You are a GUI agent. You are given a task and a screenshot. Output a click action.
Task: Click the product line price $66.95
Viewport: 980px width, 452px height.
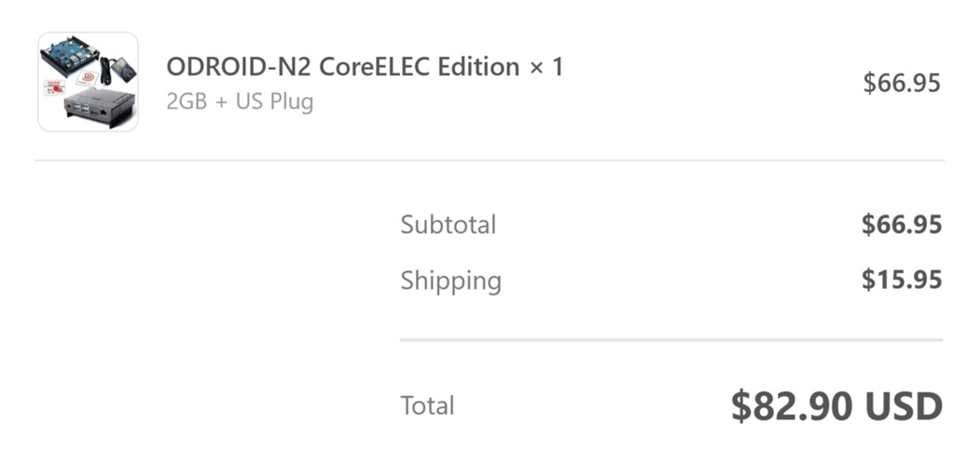[901, 83]
